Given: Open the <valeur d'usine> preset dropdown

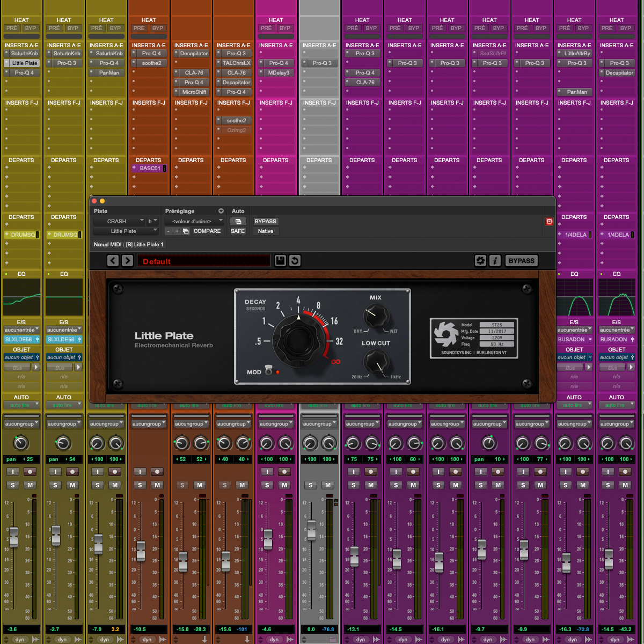Looking at the screenshot, I should pyautogui.click(x=194, y=221).
